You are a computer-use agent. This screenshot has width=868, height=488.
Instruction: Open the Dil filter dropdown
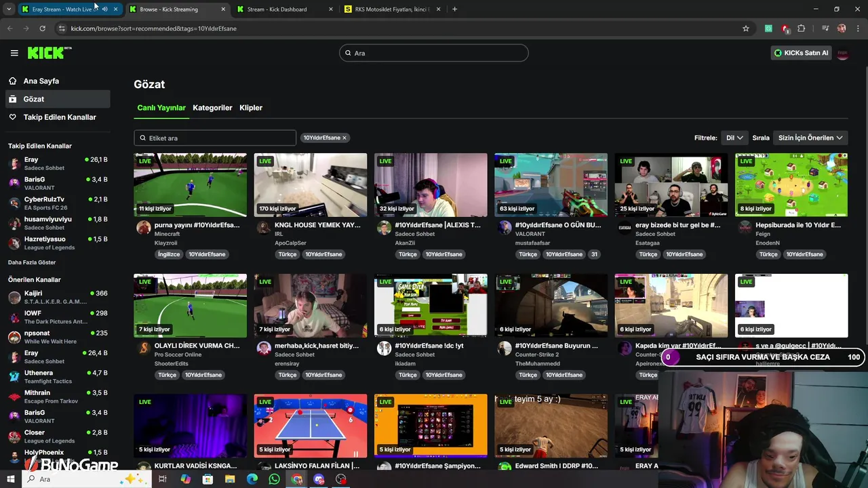[734, 138]
